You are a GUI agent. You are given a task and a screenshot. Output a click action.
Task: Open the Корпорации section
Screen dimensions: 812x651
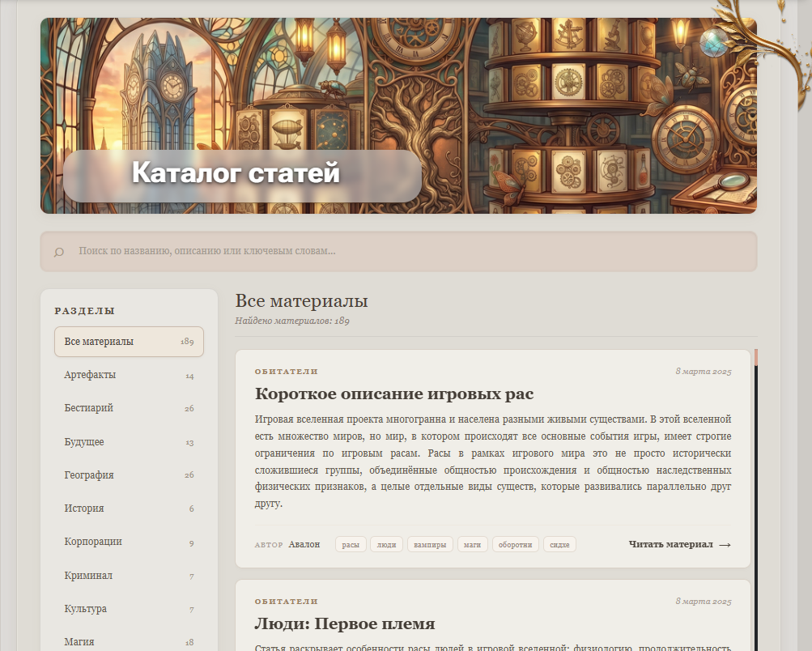click(x=129, y=542)
